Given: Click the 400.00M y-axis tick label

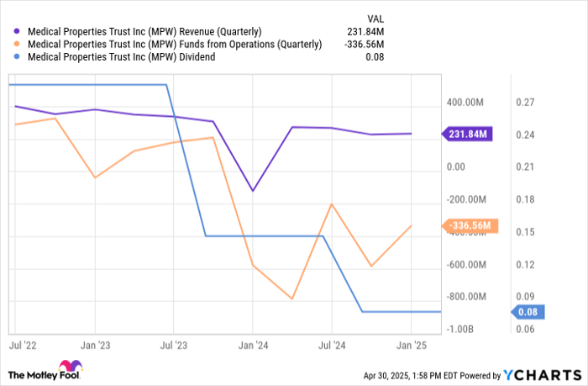Looking at the screenshot, I should (x=465, y=103).
